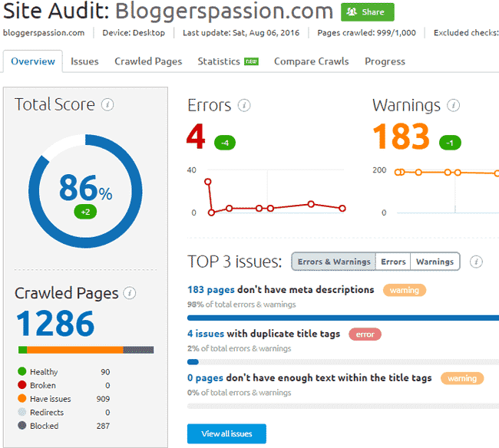Click the large orange warnings count 183
499x448 pixels.
tap(402, 137)
